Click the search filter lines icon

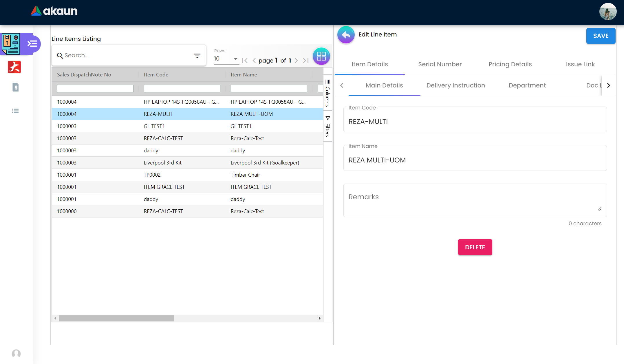[197, 56]
